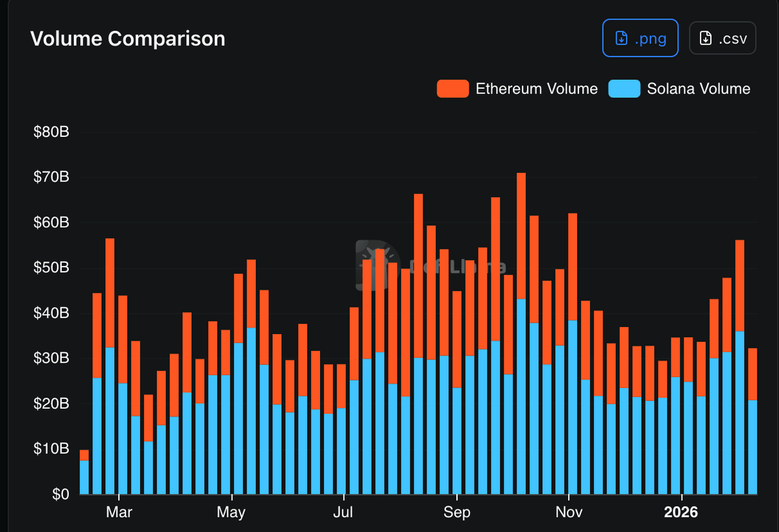Toggle the Solana Volume legend entry

click(x=679, y=89)
